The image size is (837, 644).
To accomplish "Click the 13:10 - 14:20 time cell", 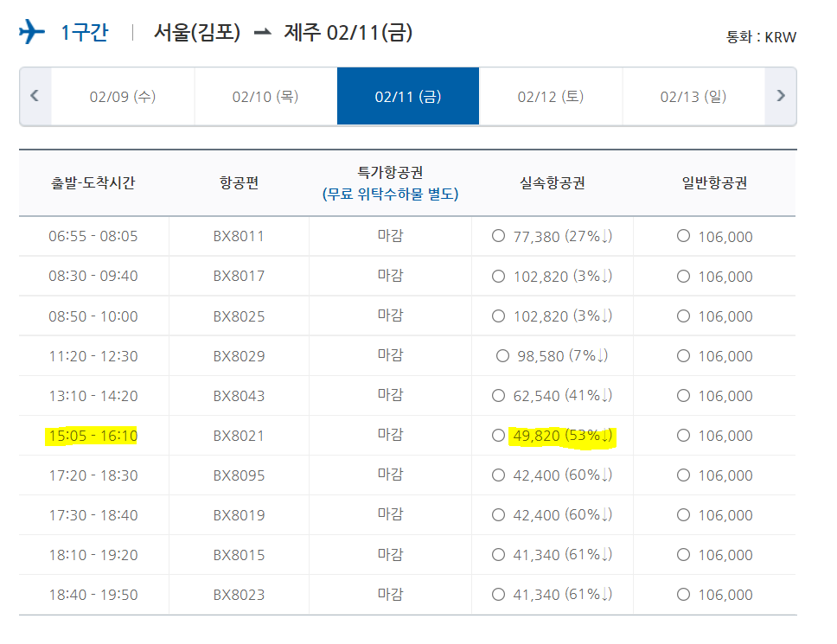I will click(x=93, y=396).
